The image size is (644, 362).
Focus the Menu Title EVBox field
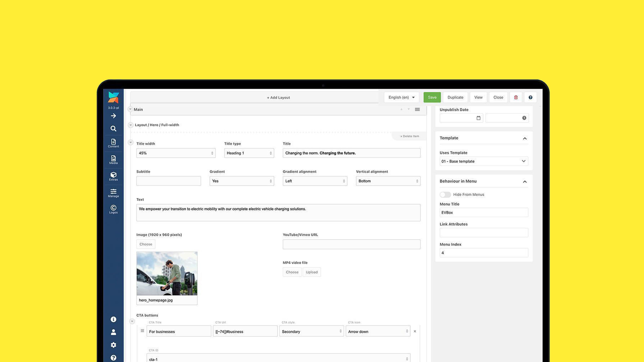pos(484,212)
